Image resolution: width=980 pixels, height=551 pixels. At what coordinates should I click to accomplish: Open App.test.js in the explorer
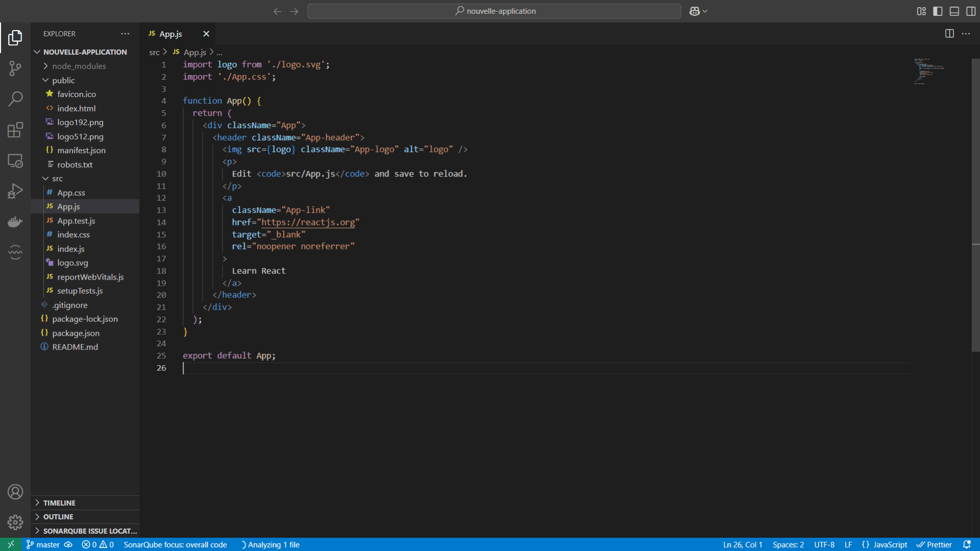click(85, 221)
